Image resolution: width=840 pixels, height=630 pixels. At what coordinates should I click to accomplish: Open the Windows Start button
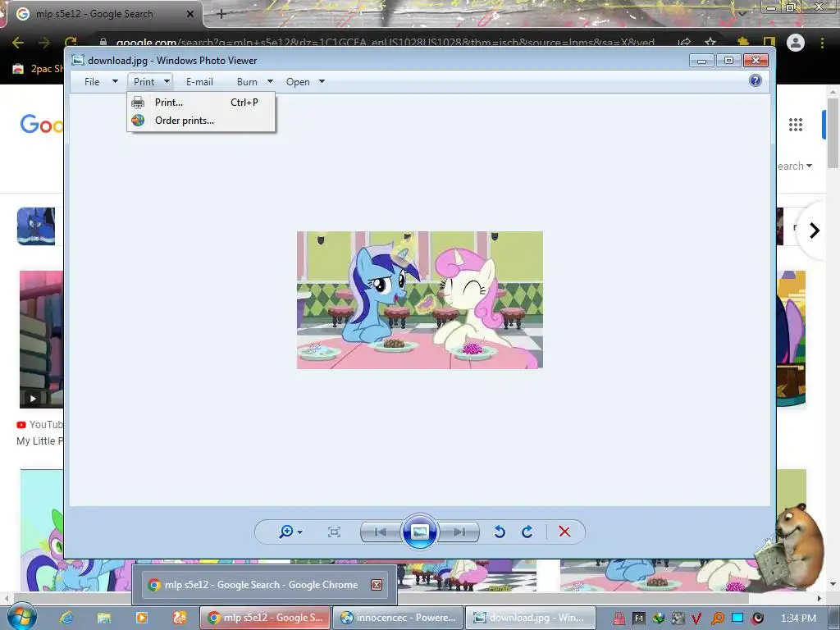22,617
